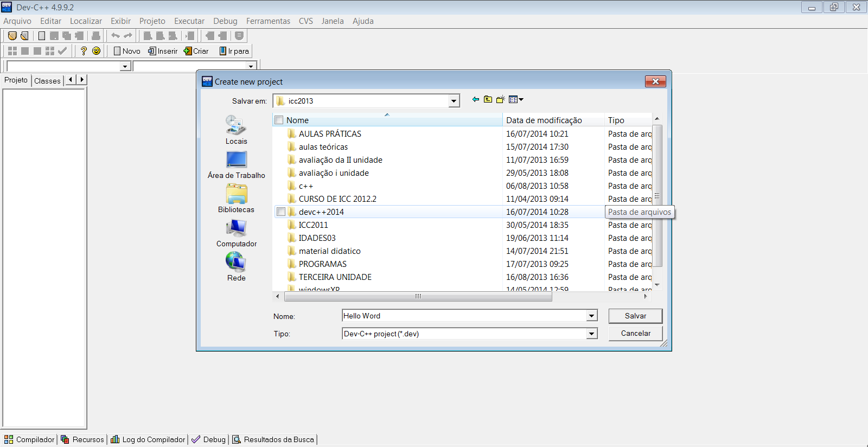Image resolution: width=868 pixels, height=447 pixels.
Task: Click the Redo arrow icon
Action: click(128, 36)
